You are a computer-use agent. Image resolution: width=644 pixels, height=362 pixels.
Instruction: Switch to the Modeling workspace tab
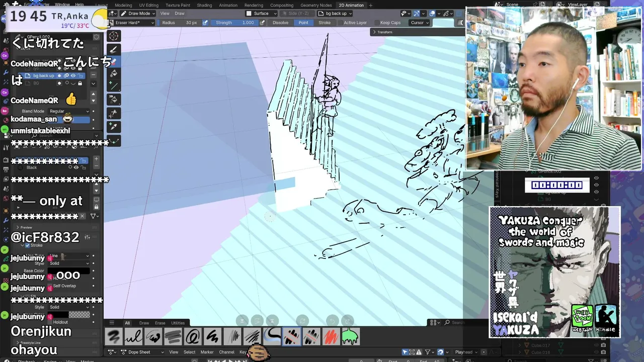click(x=123, y=5)
